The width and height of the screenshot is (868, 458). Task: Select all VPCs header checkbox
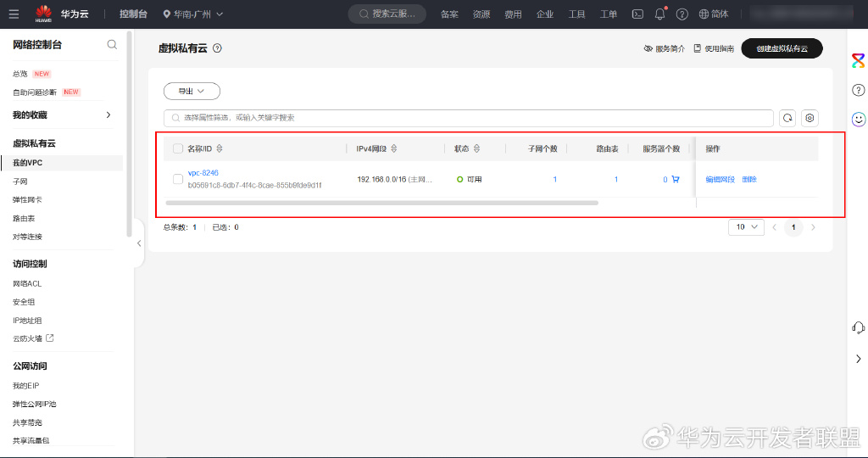178,148
